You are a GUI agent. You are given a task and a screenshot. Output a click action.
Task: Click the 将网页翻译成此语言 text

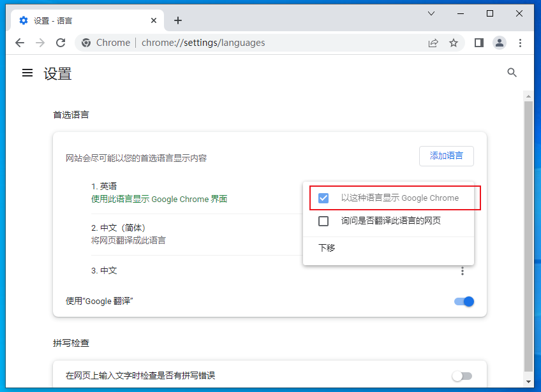click(128, 240)
